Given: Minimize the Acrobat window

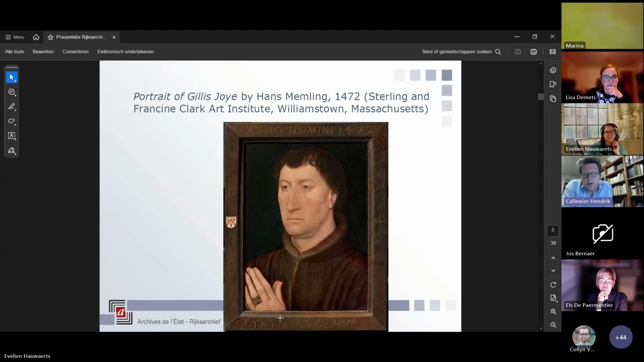Looking at the screenshot, I should pos(516,37).
